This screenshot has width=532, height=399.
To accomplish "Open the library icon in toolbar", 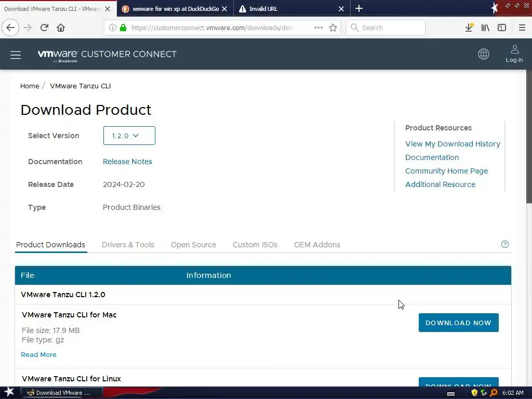I will coord(485,28).
